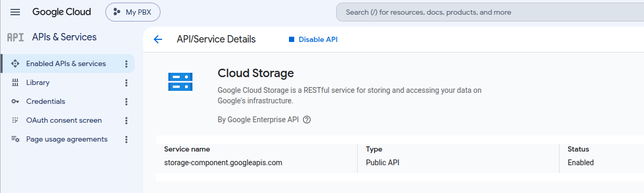The image size is (644, 193).
Task: Click the Disable API button
Action: coord(313,39)
